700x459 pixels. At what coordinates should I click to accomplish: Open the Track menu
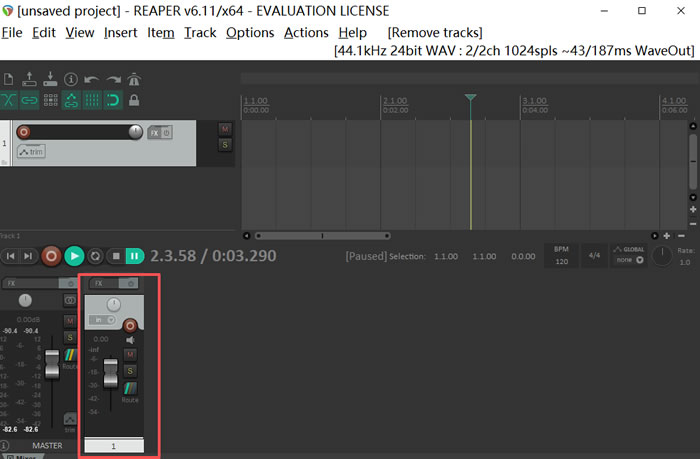(200, 33)
